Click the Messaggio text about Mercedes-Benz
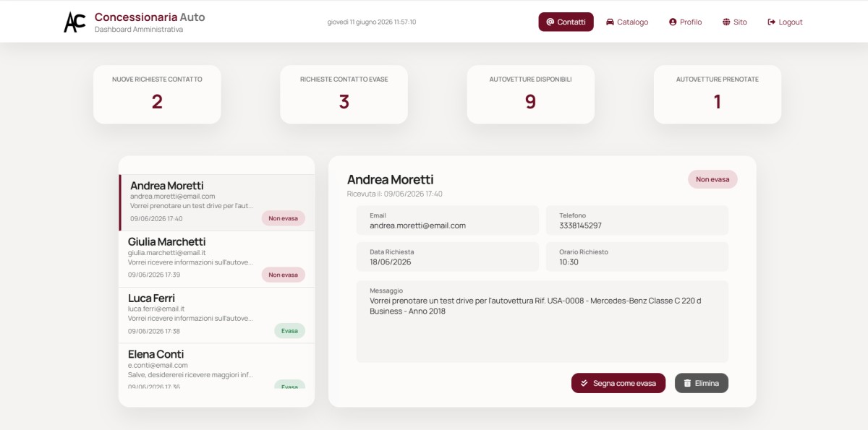The width and height of the screenshot is (868, 430). coord(535,306)
